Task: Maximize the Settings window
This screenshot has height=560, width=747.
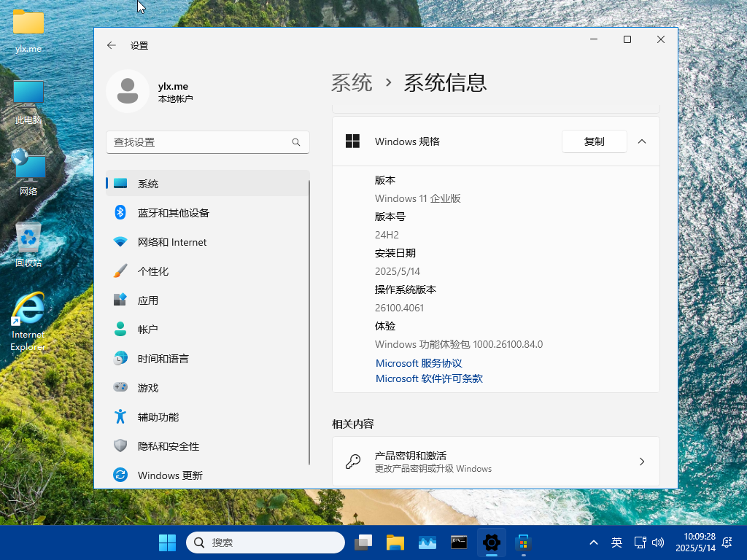Action: 627,39
